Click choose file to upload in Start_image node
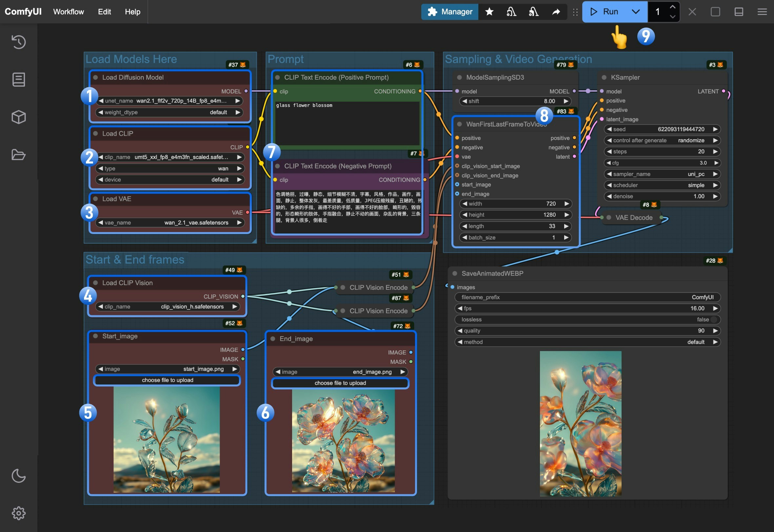774x532 pixels. click(167, 380)
